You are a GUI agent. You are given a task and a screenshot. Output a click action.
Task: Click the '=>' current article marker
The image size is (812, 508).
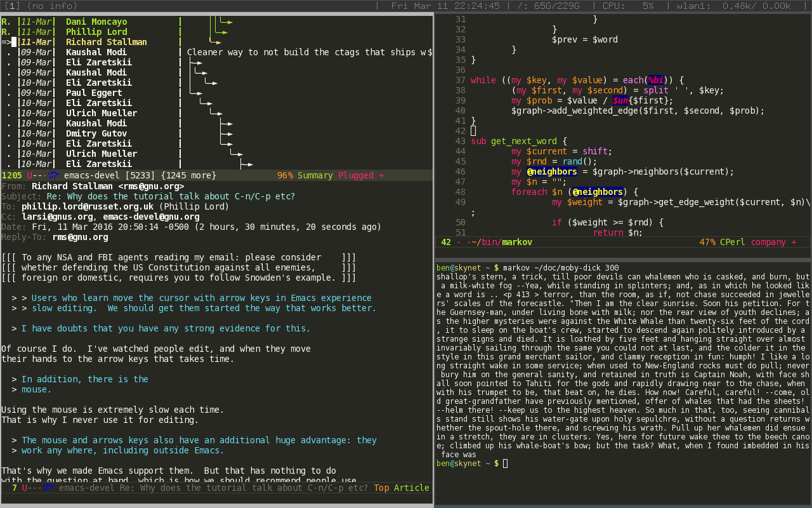(6, 42)
